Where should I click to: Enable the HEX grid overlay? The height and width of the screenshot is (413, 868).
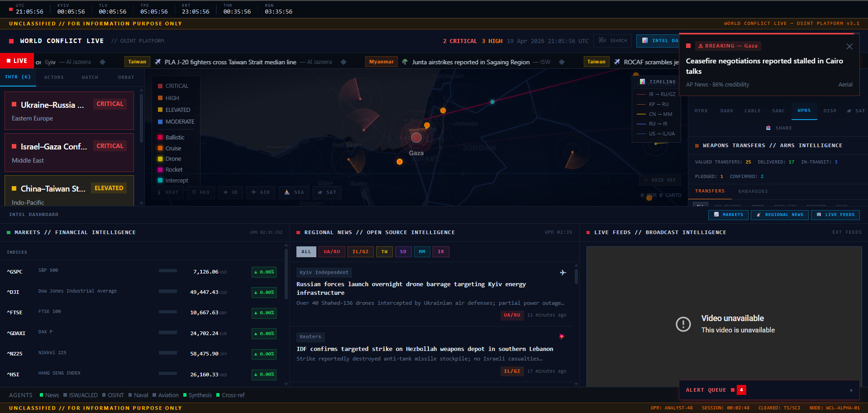[x=200, y=192]
